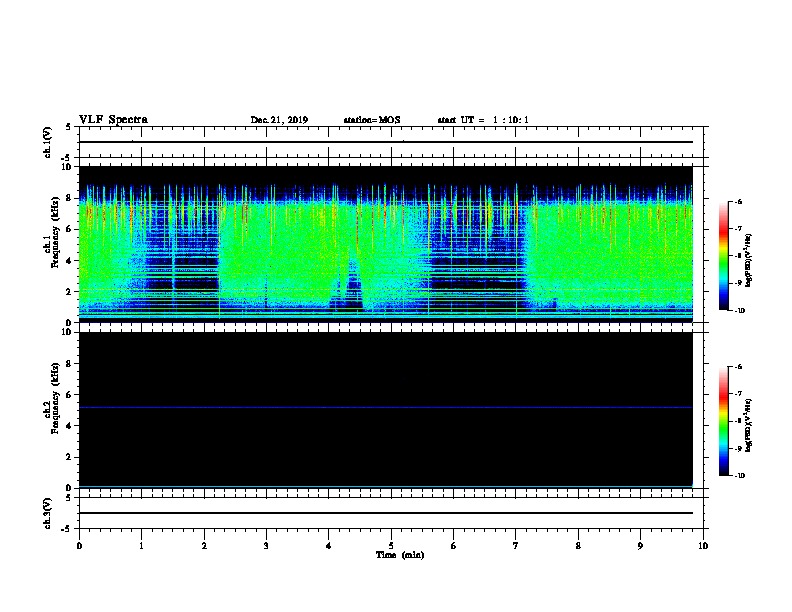Screen dimensions: 792x612
Task: Click the "VLF Spectra" title text
Action: coord(113,120)
